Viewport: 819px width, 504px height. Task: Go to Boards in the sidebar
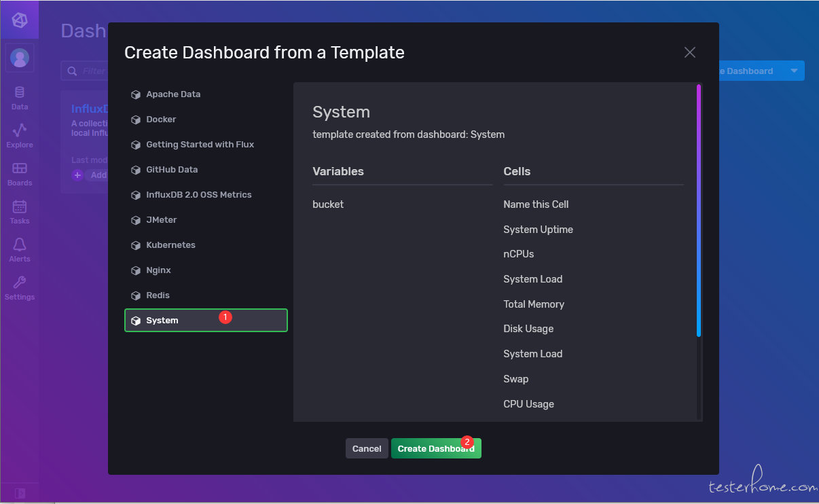[20, 174]
